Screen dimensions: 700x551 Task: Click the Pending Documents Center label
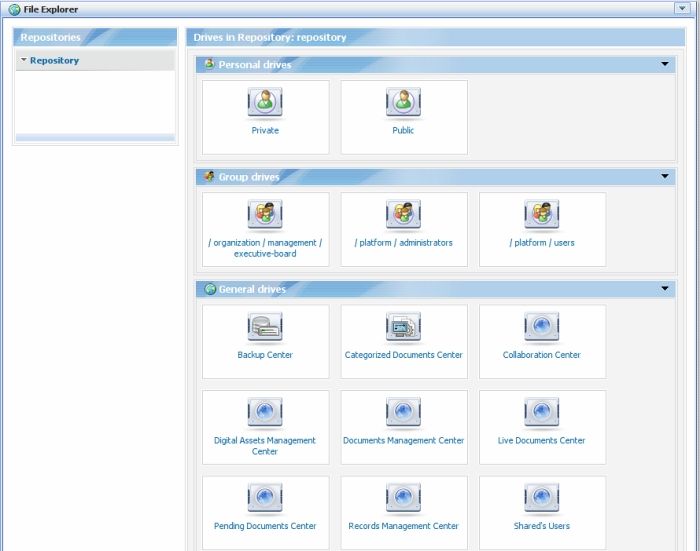[x=265, y=526]
